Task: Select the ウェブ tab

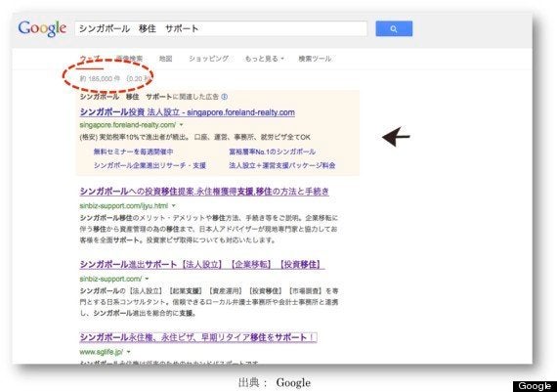Action: tap(90, 59)
